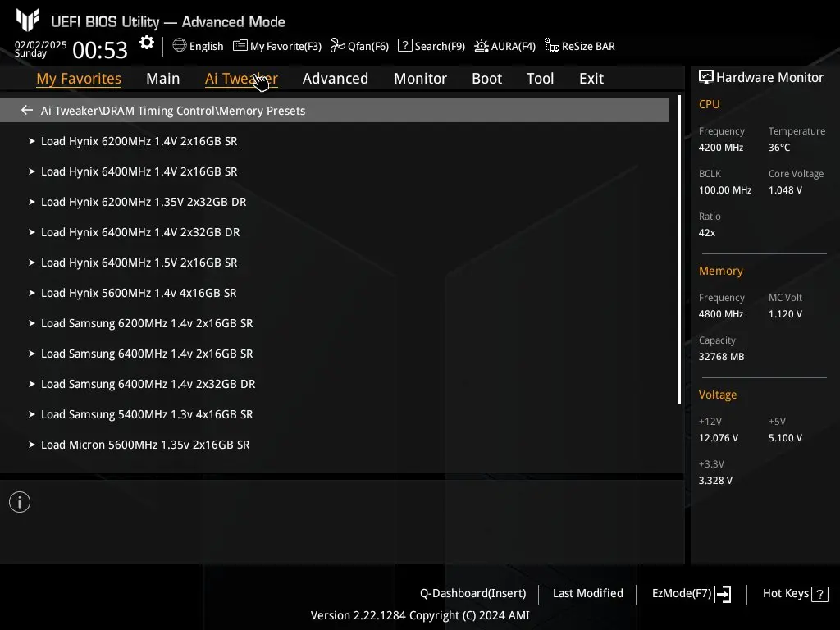The width and height of the screenshot is (840, 630).
Task: Select the Ai Tweaker tab
Action: [x=241, y=78]
